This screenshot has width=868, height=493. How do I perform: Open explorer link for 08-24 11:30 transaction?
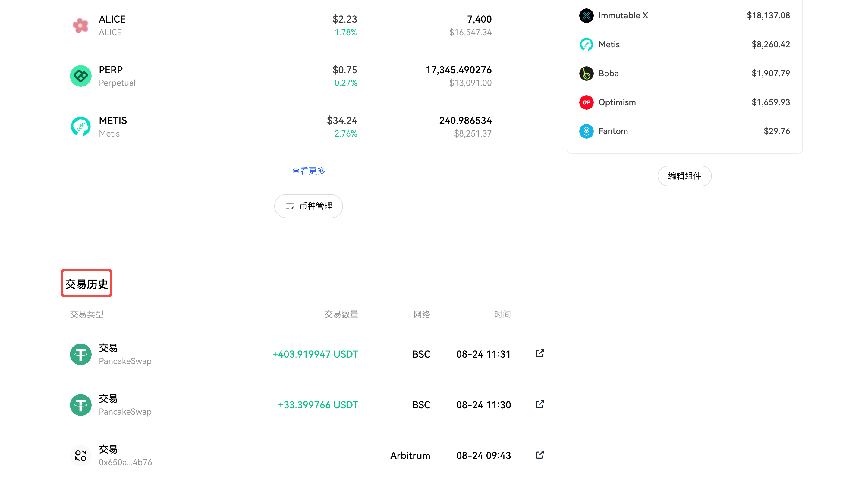[539, 404]
